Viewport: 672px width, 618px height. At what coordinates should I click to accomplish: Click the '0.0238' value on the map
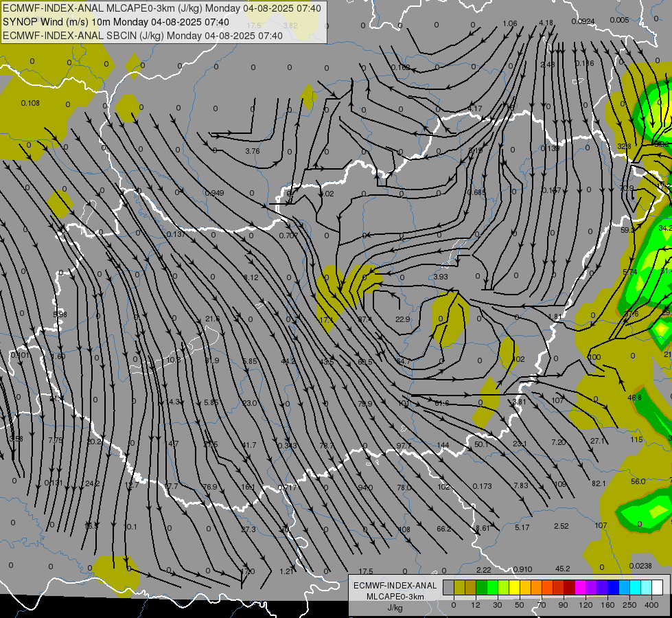[x=640, y=566]
